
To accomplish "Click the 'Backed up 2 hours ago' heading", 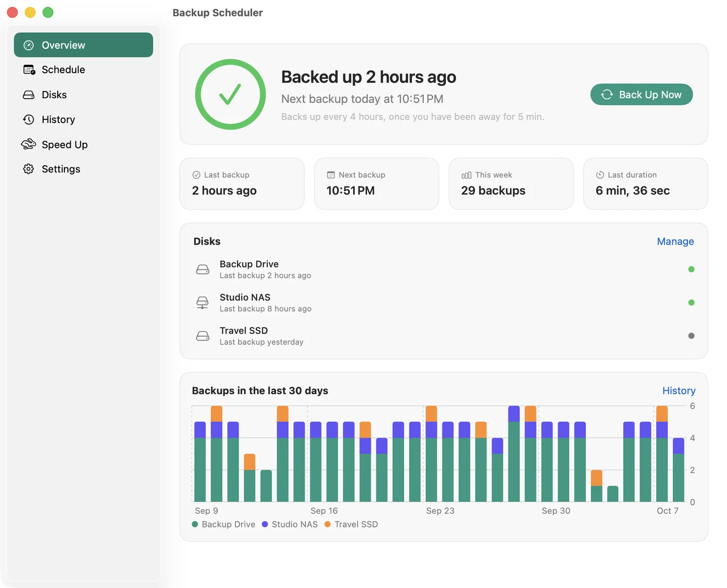I will pyautogui.click(x=369, y=77).
